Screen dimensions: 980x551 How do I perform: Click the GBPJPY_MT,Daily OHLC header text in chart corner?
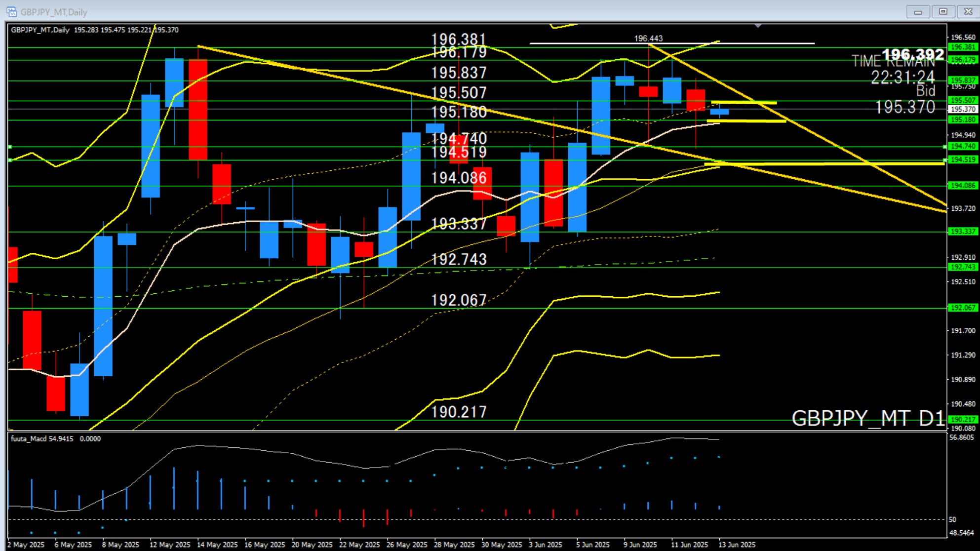coord(95,30)
